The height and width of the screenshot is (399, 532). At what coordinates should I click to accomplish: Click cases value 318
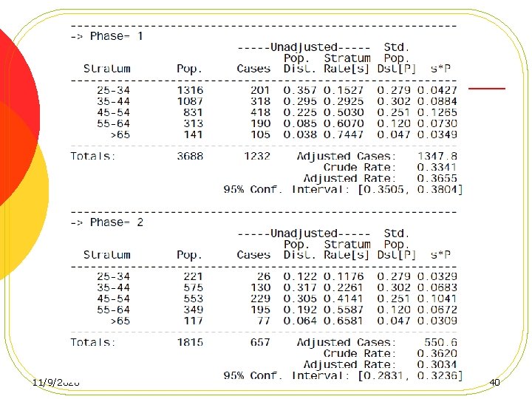pyautogui.click(x=260, y=101)
